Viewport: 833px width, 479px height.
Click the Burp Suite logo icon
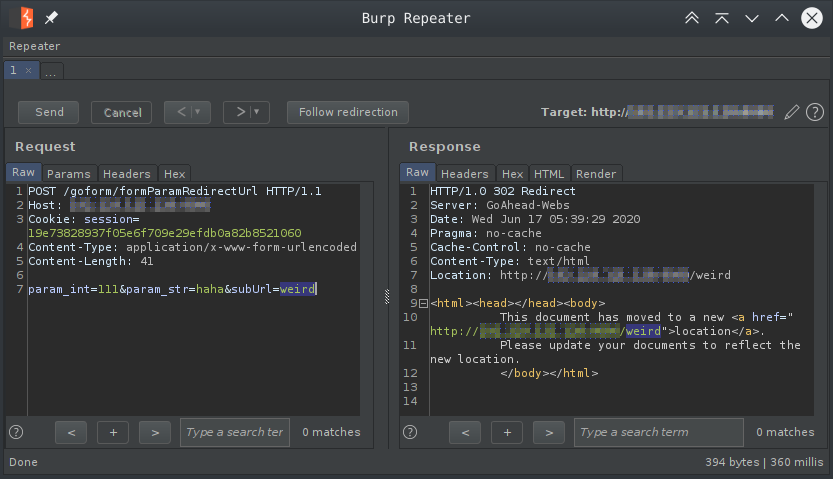coord(22,18)
